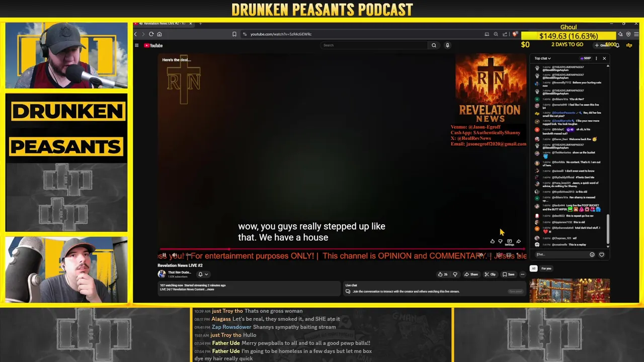Close the live chat panel
Viewport: 644px width, 362px height.
tap(604, 58)
